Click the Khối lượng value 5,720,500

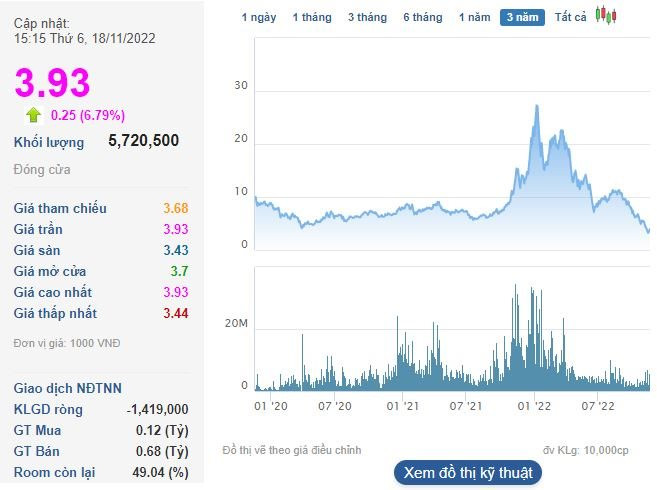[x=143, y=141]
